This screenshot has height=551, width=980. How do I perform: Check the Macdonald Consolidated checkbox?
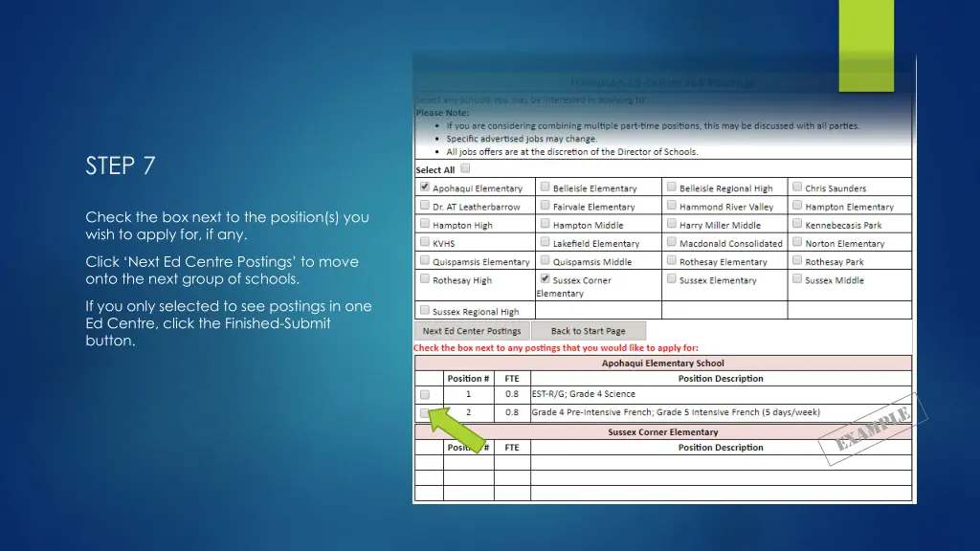tap(671, 243)
